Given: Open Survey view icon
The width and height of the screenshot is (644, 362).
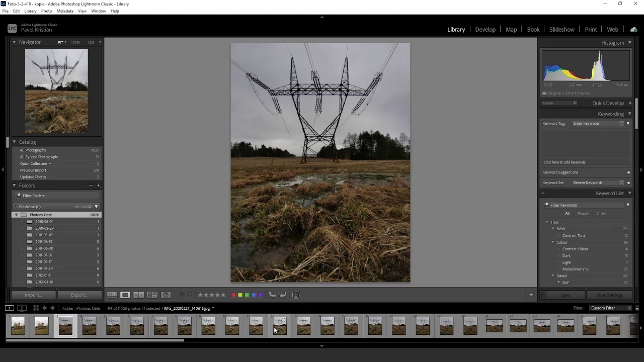Looking at the screenshot, I should point(152,295).
